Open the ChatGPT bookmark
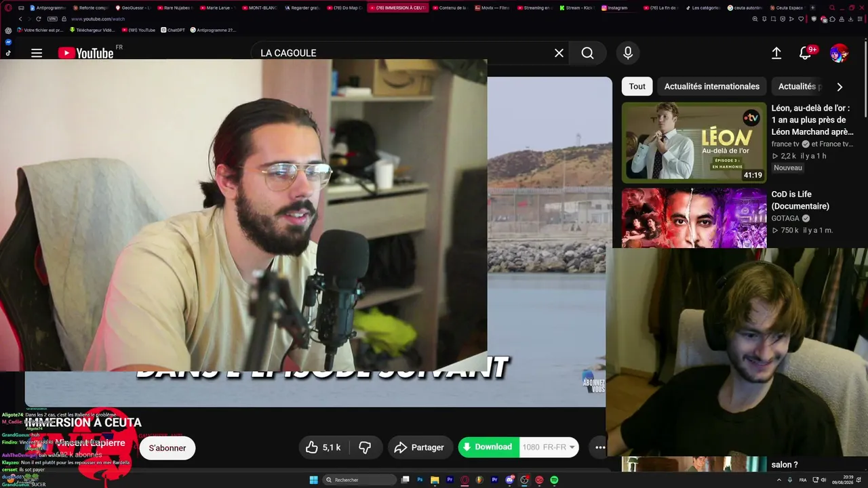Screen dimensions: 868x488 tap(173, 30)
